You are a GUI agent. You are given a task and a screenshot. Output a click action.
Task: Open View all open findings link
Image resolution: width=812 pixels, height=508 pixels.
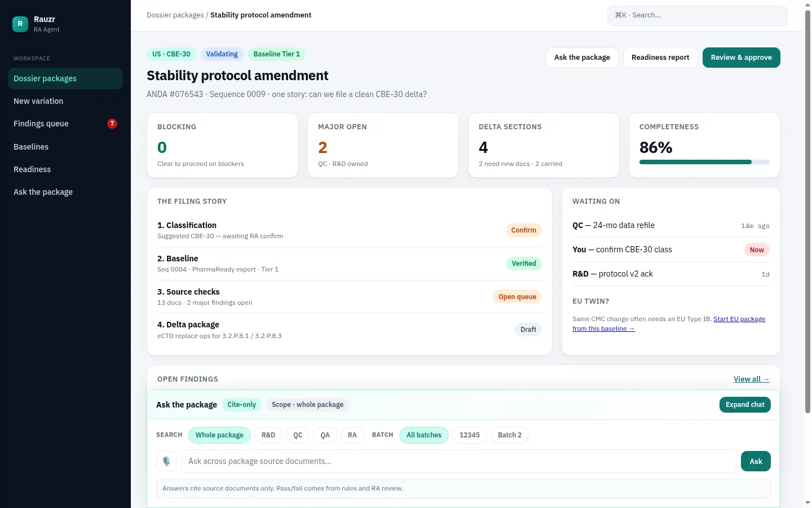(751, 379)
